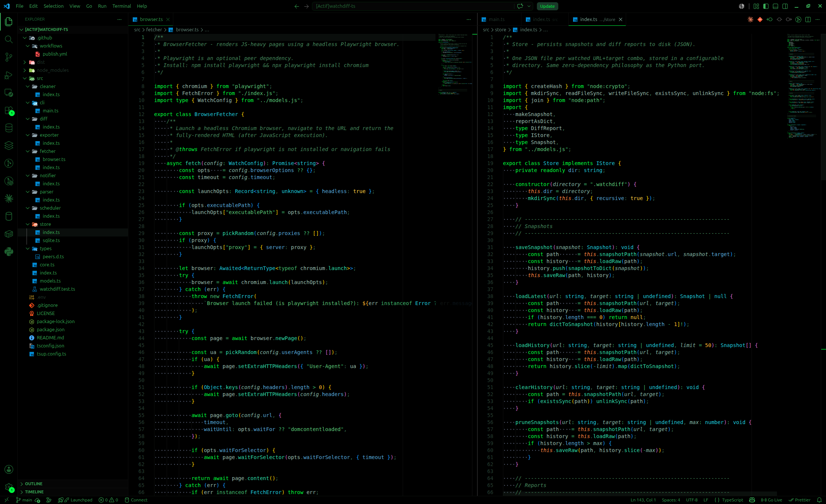Toggle the Secondary Side Bar visibility
Viewport: 826px width, 504px height.
coord(785,6)
